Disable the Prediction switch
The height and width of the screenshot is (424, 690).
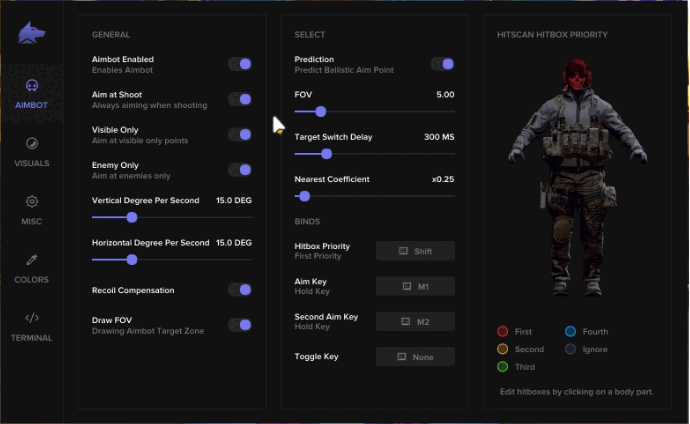pos(443,64)
